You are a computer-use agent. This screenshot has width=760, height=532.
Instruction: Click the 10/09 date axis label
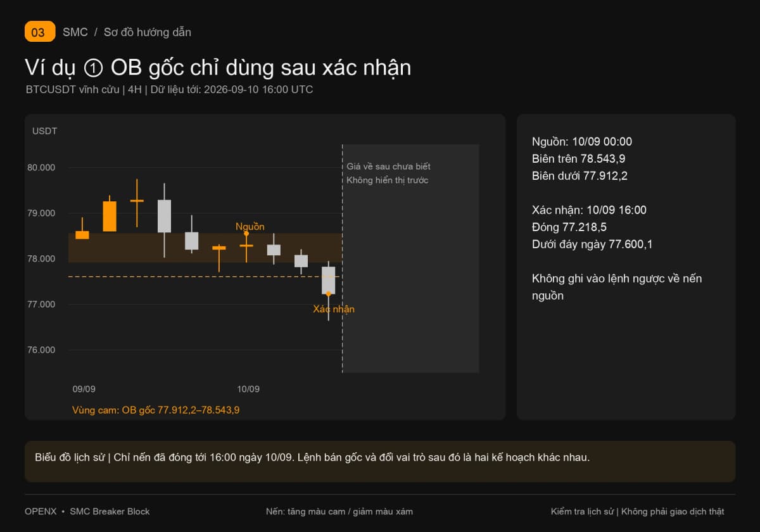[x=248, y=389]
